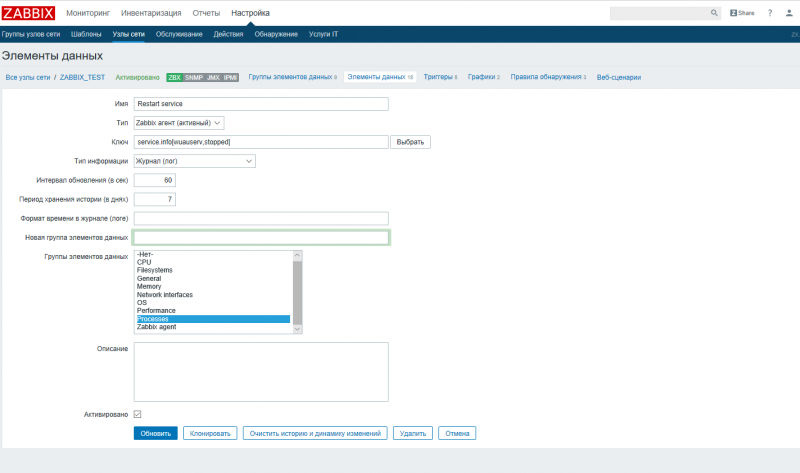The image size is (800, 473).
Task: Go to Шаблоны submenu
Action: [86, 34]
